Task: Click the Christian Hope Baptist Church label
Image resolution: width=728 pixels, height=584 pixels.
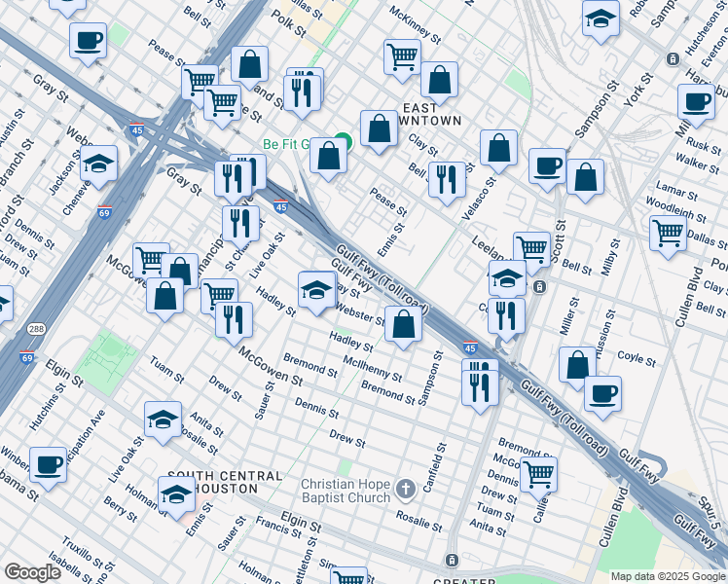Action: [346, 492]
